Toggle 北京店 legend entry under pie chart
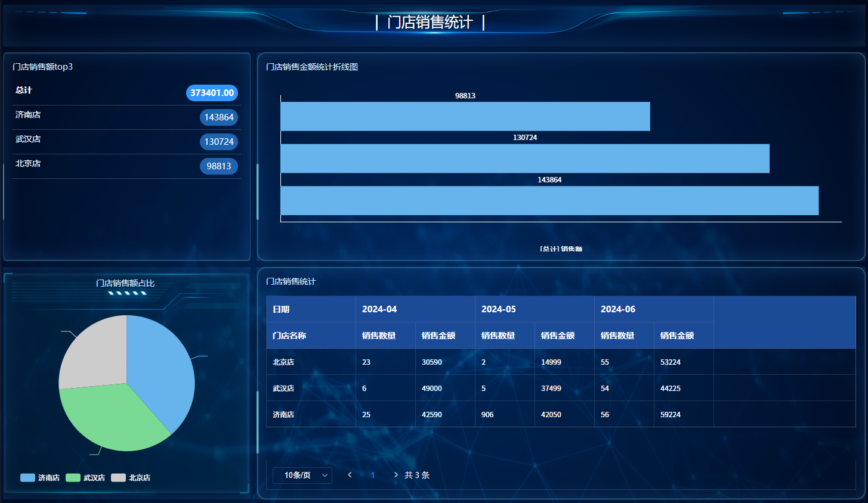Screen dimensions: 868x503 pyautogui.click(x=131, y=477)
